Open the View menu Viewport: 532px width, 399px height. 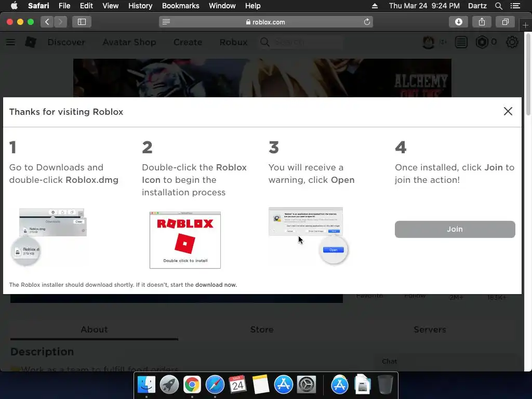pyautogui.click(x=110, y=6)
